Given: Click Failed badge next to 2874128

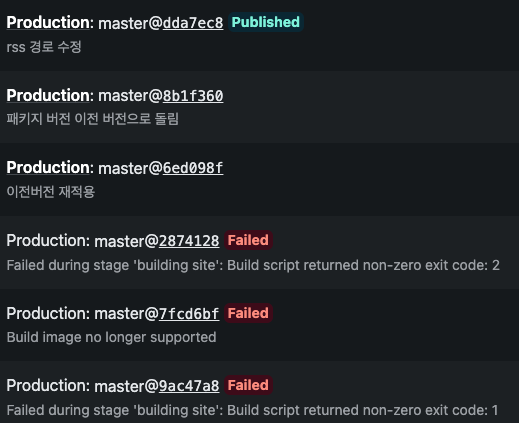Looking at the screenshot, I should pos(248,240).
